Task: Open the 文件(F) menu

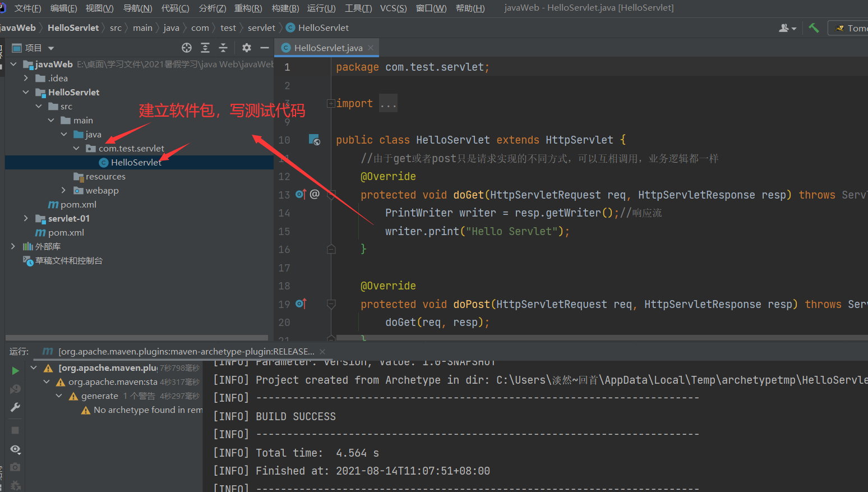Action: pyautogui.click(x=27, y=8)
